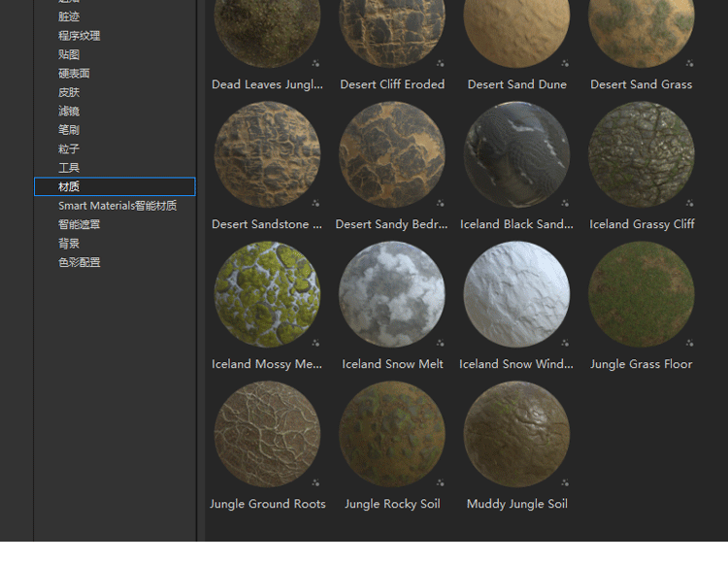
Task: Click the small badge icon on Iceland Grassy Cliff
Action: point(690,203)
